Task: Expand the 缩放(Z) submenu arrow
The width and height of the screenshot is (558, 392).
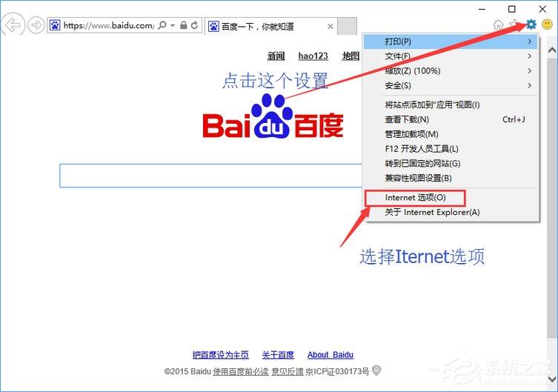Action: click(530, 71)
